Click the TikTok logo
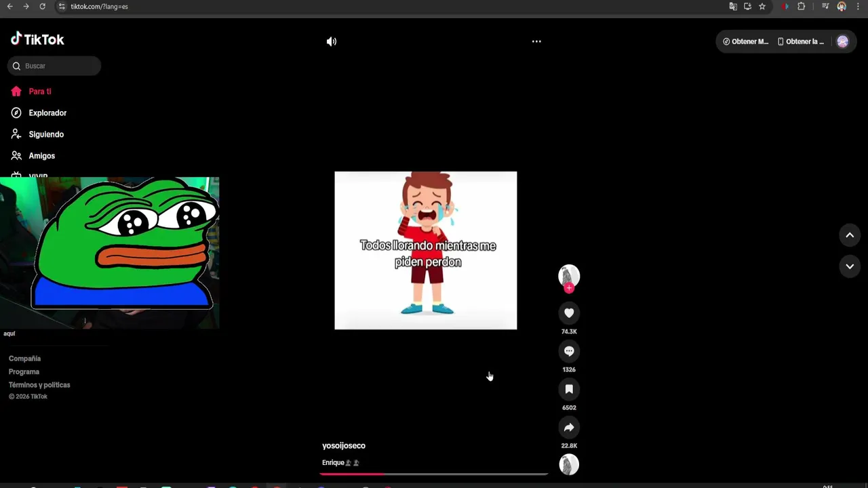Image resolution: width=868 pixels, height=488 pixels. click(x=37, y=39)
